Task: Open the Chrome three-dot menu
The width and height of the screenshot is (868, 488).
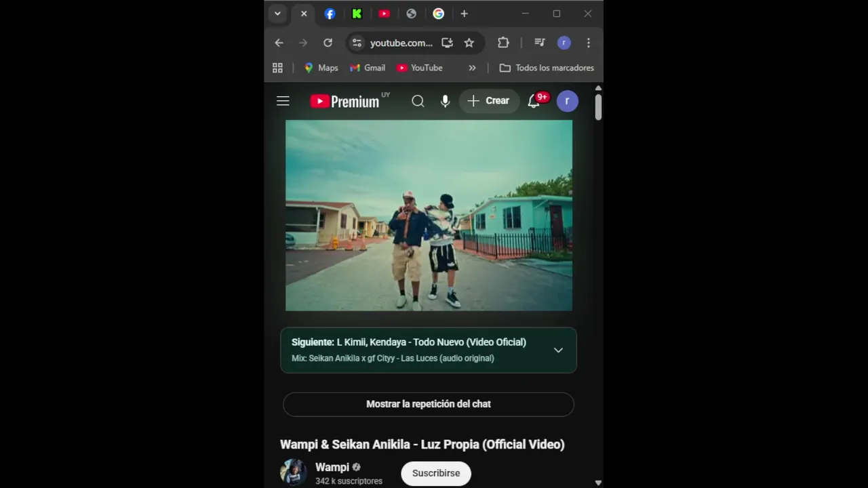Action: tap(588, 43)
